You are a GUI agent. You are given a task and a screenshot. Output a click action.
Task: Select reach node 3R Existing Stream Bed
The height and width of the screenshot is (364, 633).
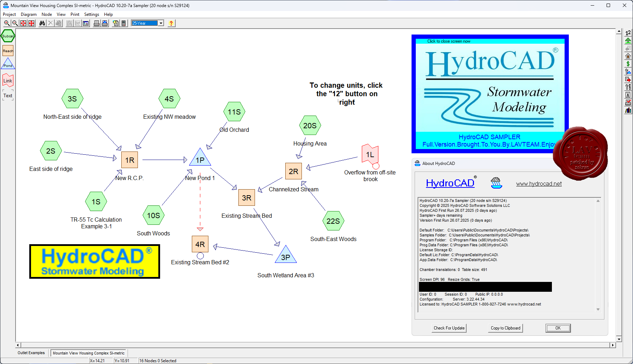[246, 198]
